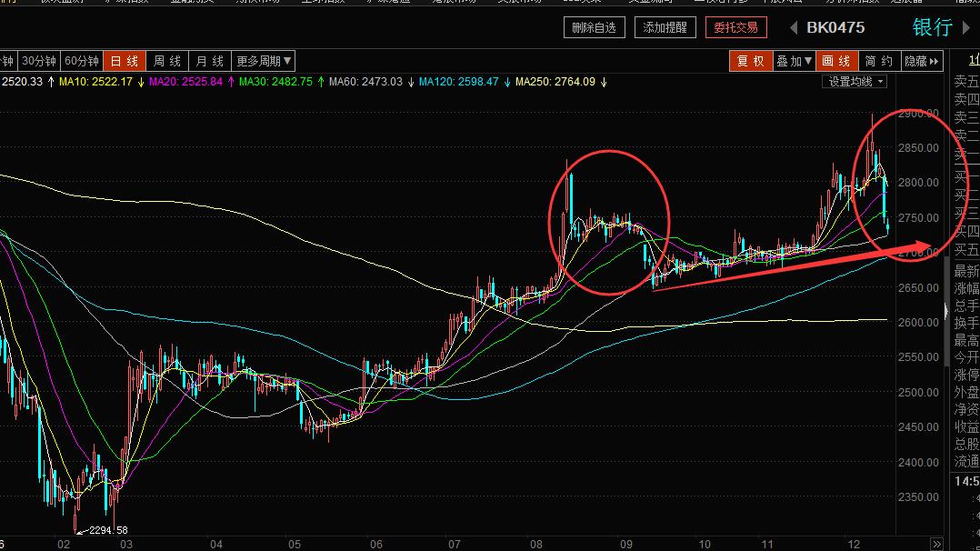Click the 2350.00 price axis label
The height and width of the screenshot is (551, 980).
[918, 497]
